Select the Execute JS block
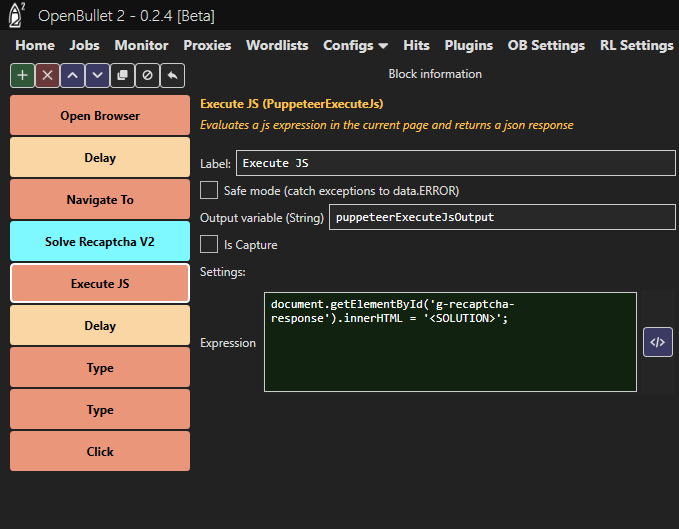This screenshot has height=529, width=679. [100, 284]
